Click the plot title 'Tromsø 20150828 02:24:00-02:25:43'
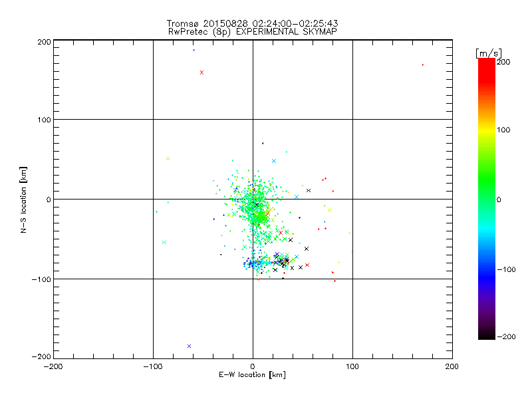 click(252, 23)
